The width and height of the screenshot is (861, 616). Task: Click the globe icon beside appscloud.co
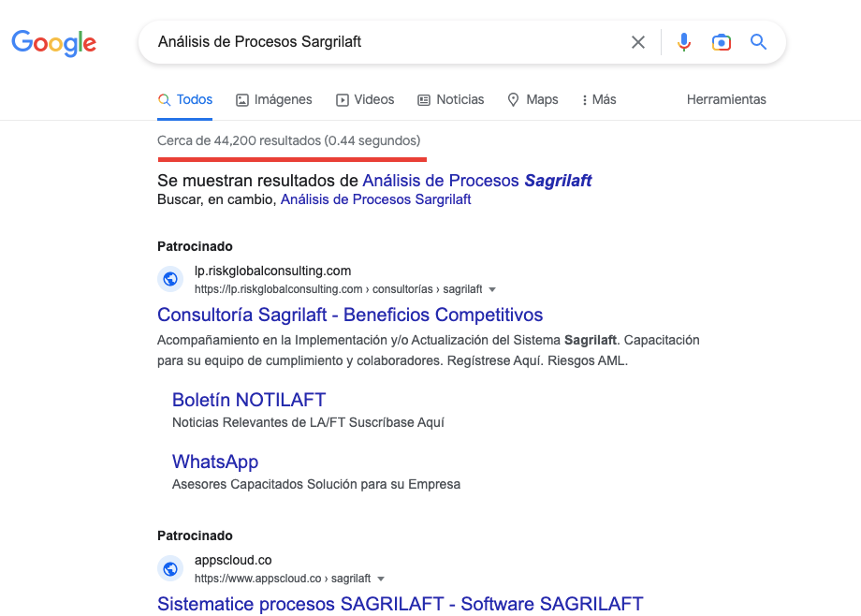tap(170, 568)
